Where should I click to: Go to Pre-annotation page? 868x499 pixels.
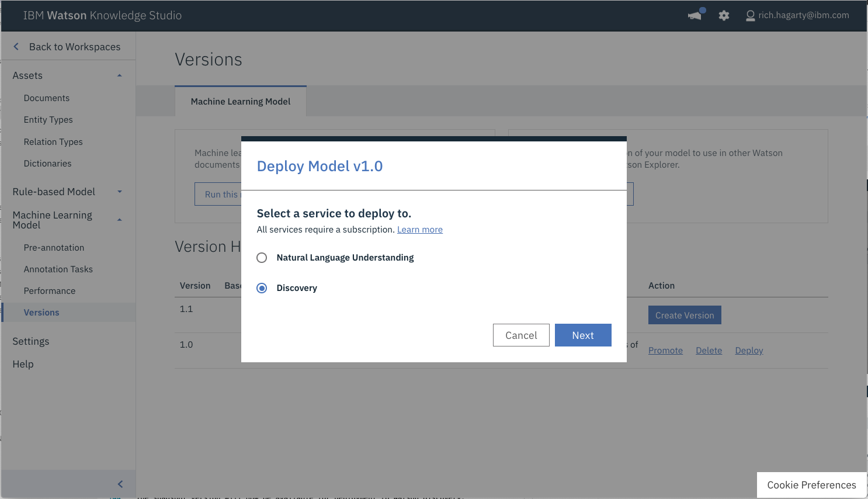pos(54,248)
